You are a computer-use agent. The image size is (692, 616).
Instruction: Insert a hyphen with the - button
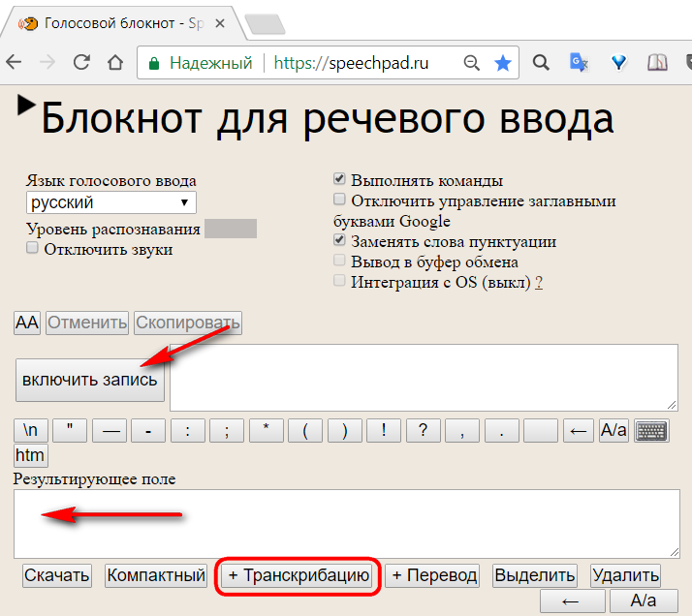pyautogui.click(x=148, y=430)
